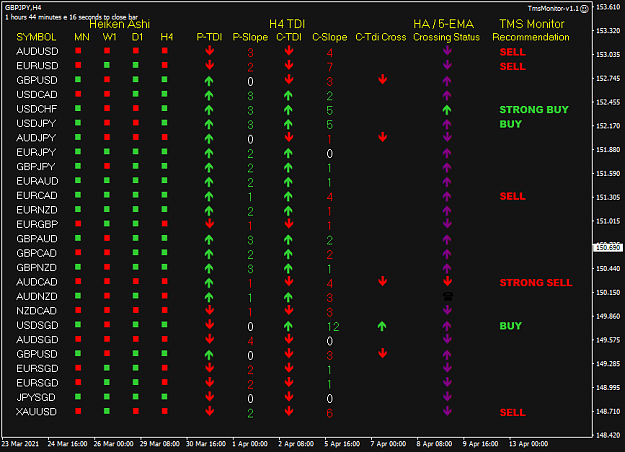Click the SELL recommendation for XAUUSD
625x452 pixels.
513,413
